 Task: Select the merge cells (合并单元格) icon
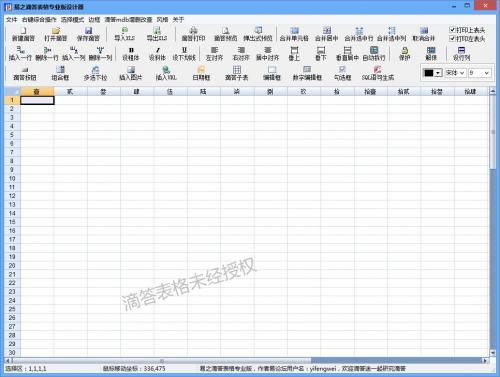click(x=294, y=31)
